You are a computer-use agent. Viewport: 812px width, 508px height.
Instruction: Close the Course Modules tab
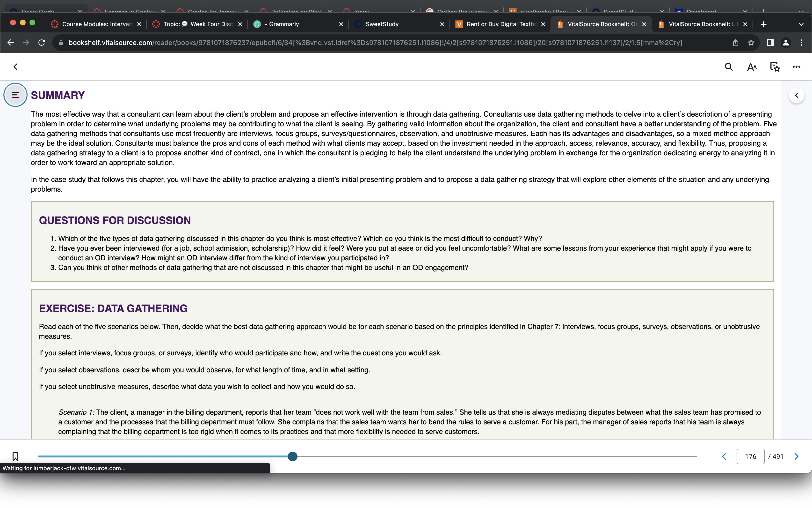139,24
